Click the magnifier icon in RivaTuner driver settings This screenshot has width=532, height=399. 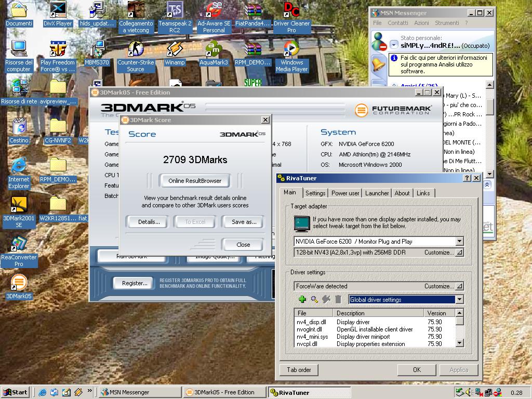pyautogui.click(x=314, y=299)
